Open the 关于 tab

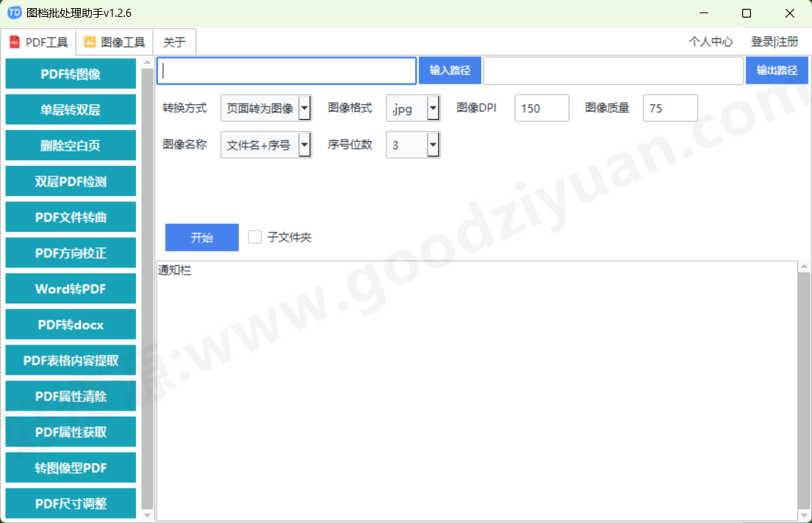click(x=174, y=42)
